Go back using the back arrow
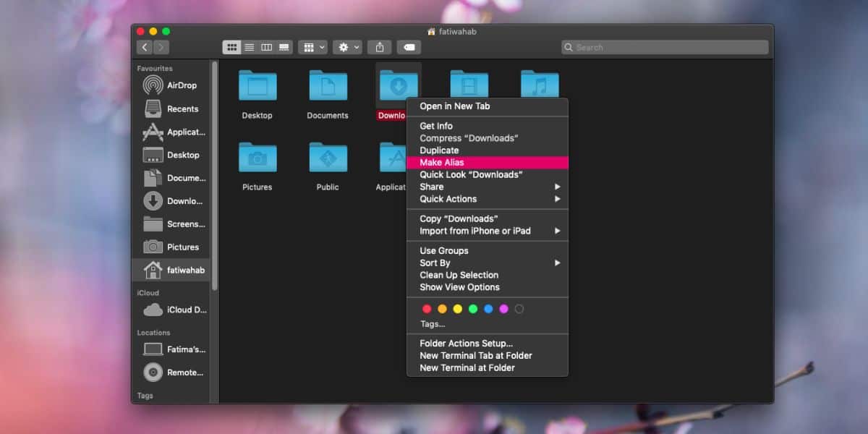The width and height of the screenshot is (868, 434). pyautogui.click(x=145, y=47)
